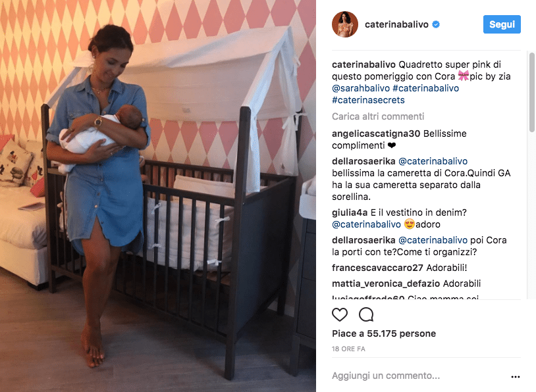Open the three-dots more options menu
Viewport: 536px width, 392px height.
pyautogui.click(x=516, y=377)
